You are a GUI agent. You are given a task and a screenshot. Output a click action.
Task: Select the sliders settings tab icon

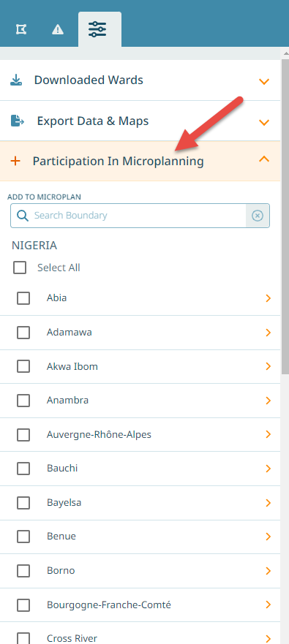(x=97, y=29)
